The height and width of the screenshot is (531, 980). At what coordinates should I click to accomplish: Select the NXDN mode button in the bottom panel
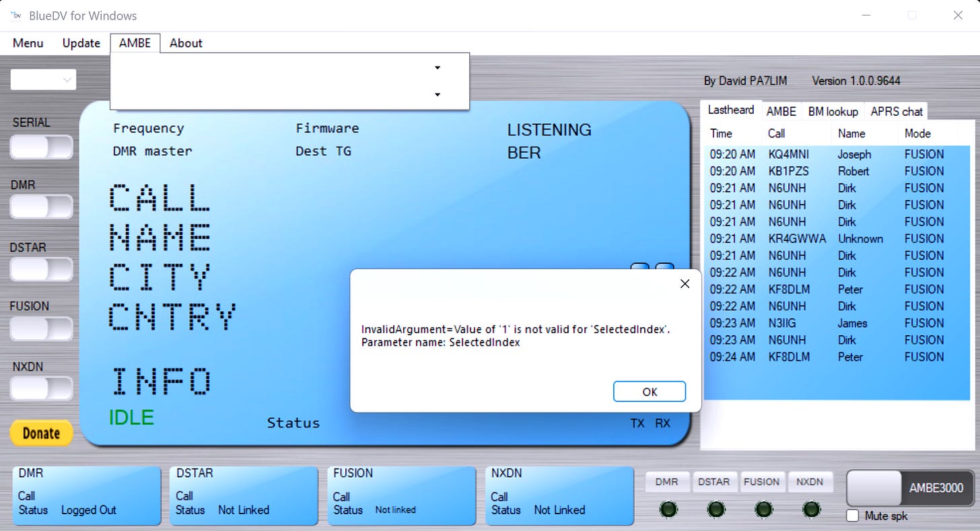pos(810,482)
